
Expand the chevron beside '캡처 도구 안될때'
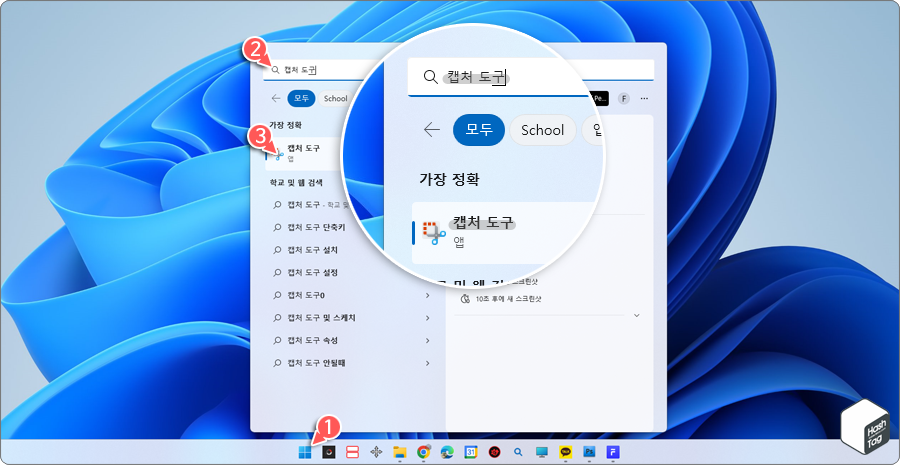pyautogui.click(x=428, y=363)
